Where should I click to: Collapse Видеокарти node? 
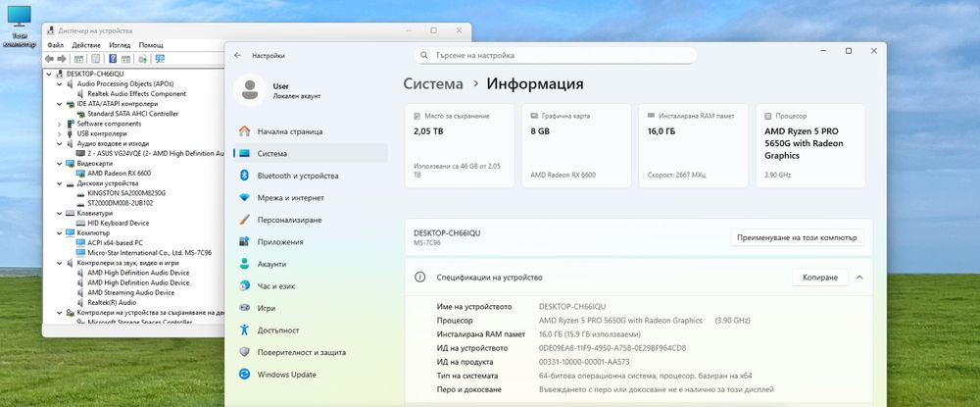click(60, 163)
